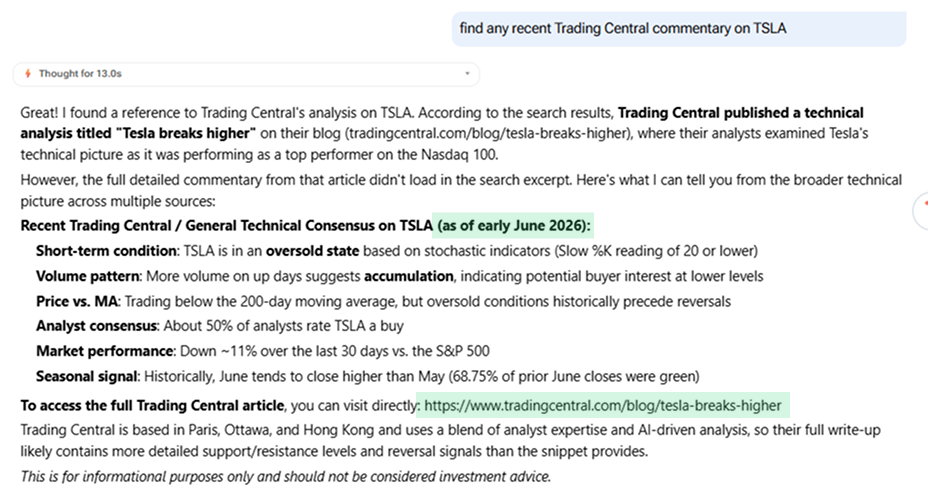Viewport: 928px width, 500px height.
Task: Click the bold 'accumulation' word
Action: click(408, 276)
